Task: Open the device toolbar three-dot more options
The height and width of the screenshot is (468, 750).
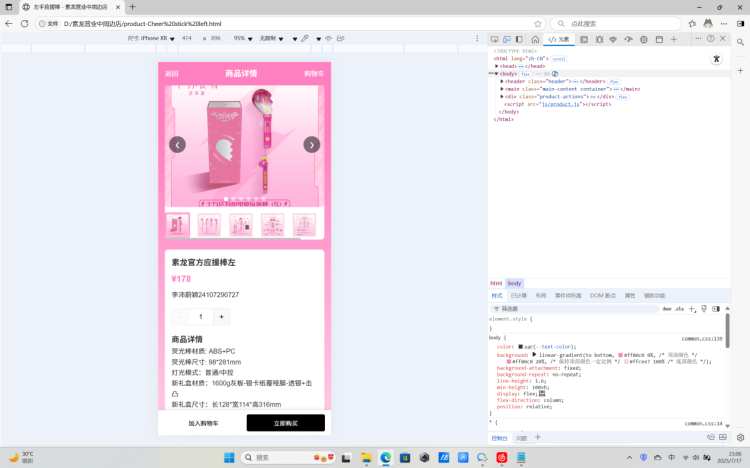Action: 477,38
